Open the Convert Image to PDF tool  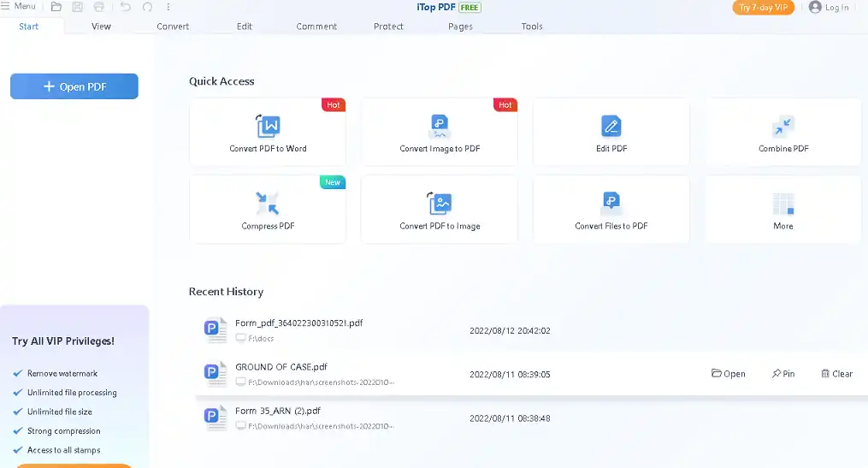[440, 127]
